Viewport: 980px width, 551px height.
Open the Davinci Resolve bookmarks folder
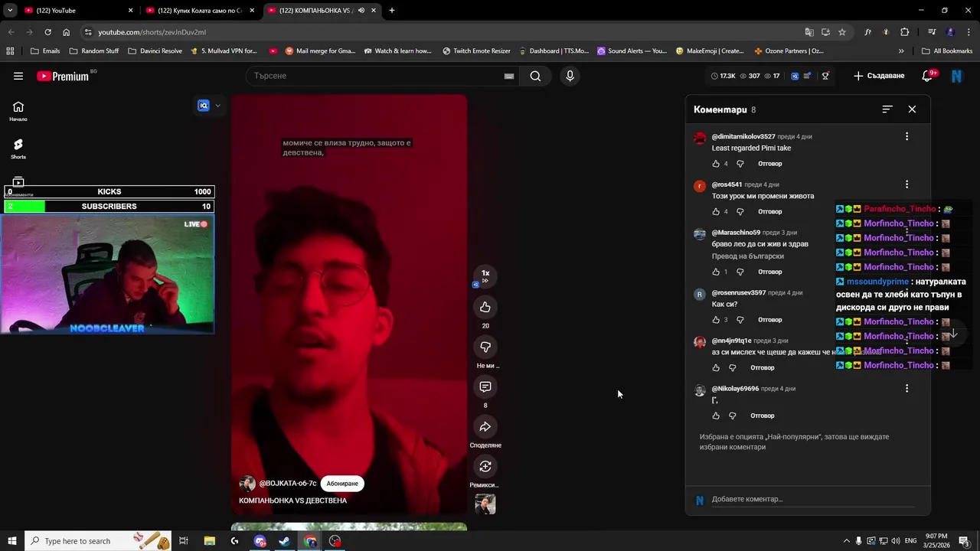[155, 51]
